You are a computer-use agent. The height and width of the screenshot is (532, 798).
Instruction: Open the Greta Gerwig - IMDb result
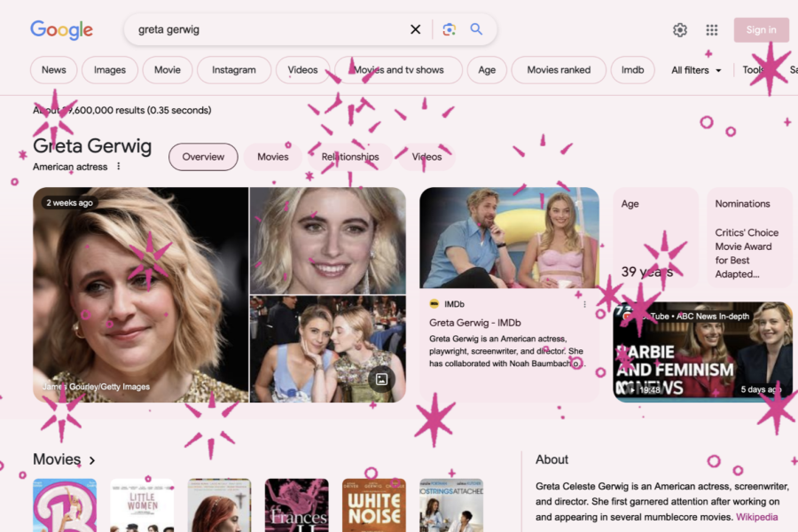point(474,323)
